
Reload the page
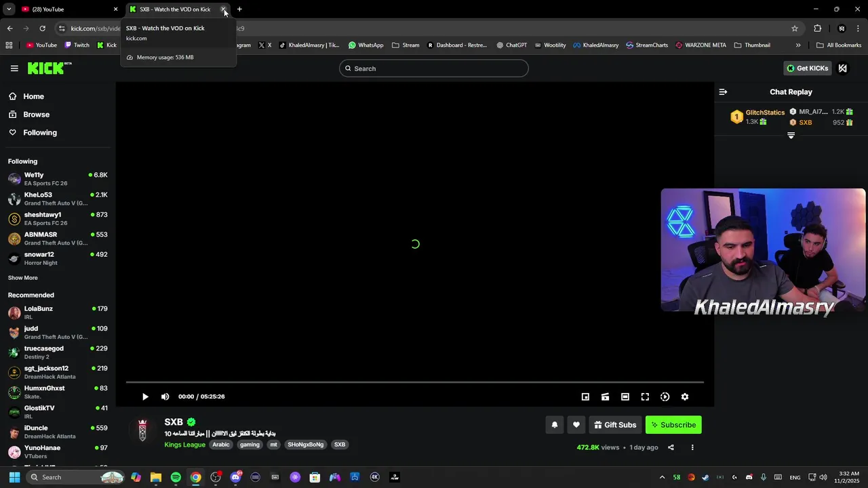(42, 28)
